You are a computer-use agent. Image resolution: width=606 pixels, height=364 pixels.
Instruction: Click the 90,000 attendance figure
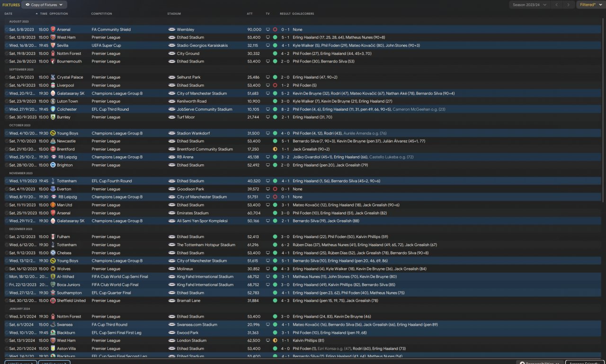coord(254,29)
